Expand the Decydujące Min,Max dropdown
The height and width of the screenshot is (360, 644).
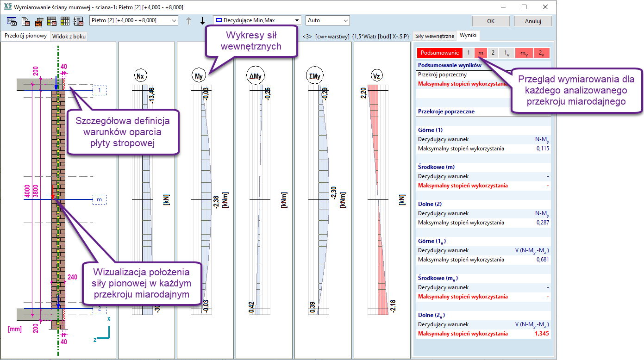pyautogui.click(x=257, y=20)
